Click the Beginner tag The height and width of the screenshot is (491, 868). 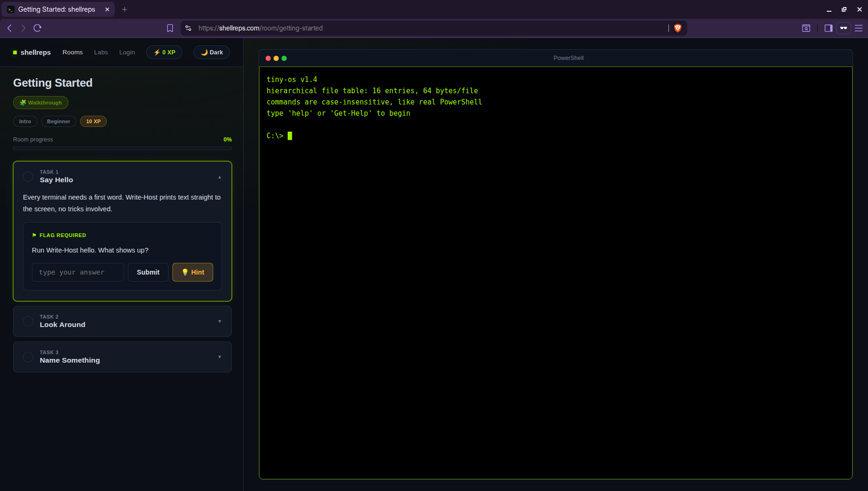click(x=59, y=121)
